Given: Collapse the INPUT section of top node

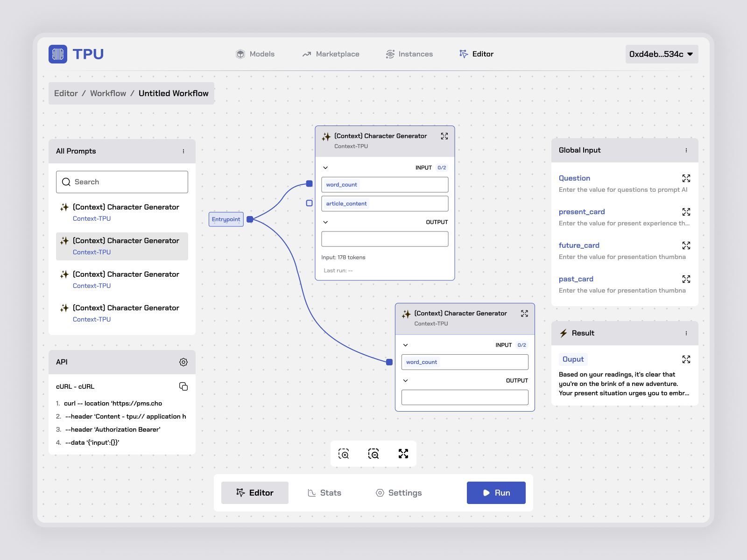Looking at the screenshot, I should (x=326, y=168).
